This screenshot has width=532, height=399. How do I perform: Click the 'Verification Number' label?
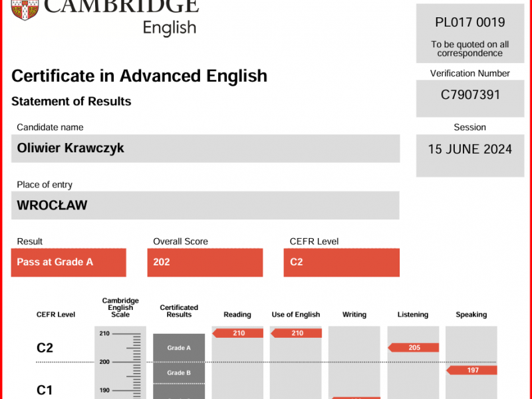click(470, 73)
